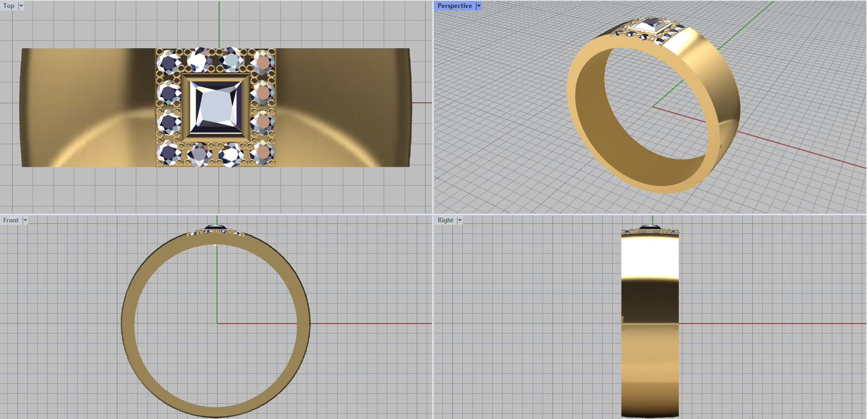Select the Right viewport title label
This screenshot has height=419, width=868.
click(445, 220)
